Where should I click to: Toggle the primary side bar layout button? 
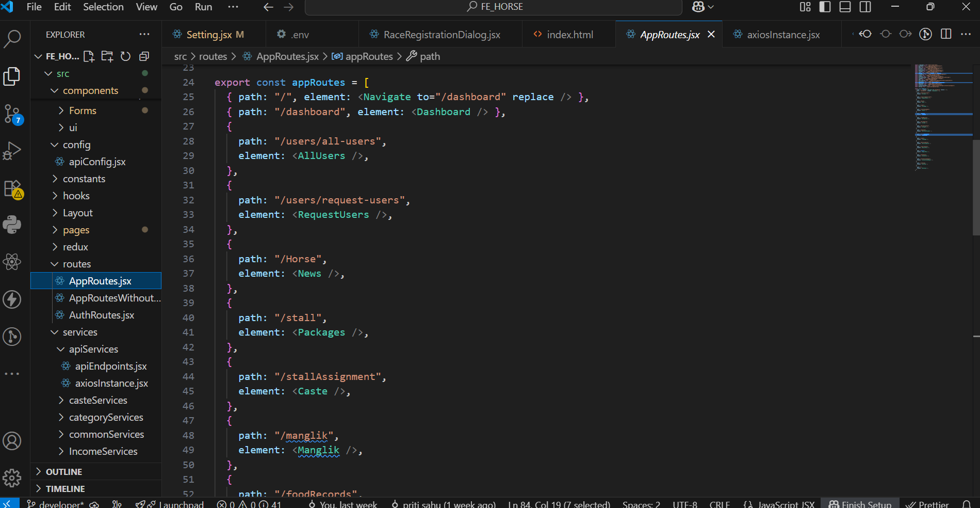click(x=825, y=7)
